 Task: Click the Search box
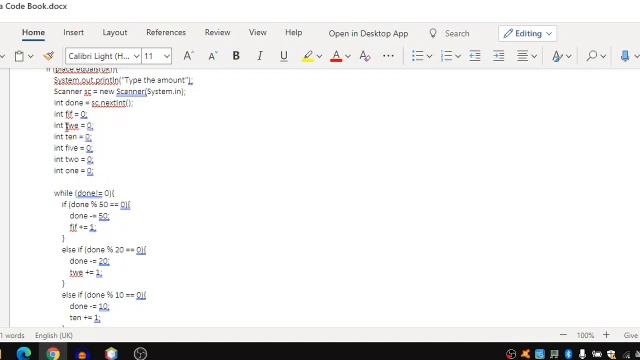457,33
